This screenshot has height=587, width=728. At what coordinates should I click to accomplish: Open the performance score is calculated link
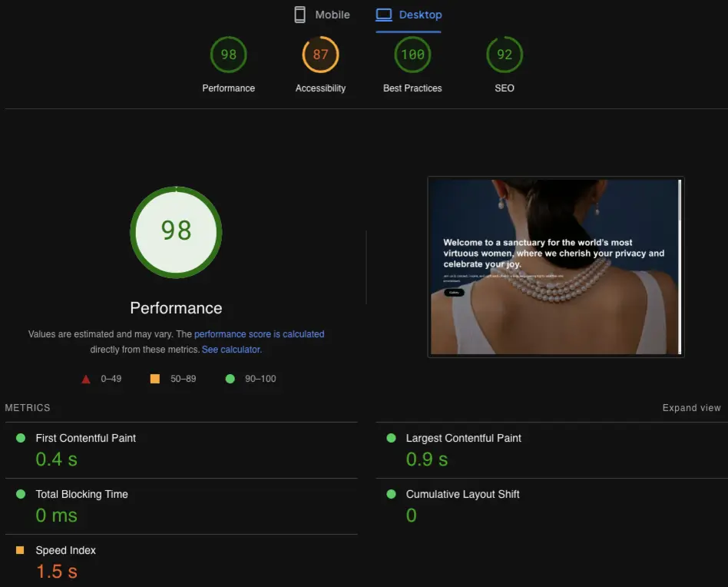[259, 333]
